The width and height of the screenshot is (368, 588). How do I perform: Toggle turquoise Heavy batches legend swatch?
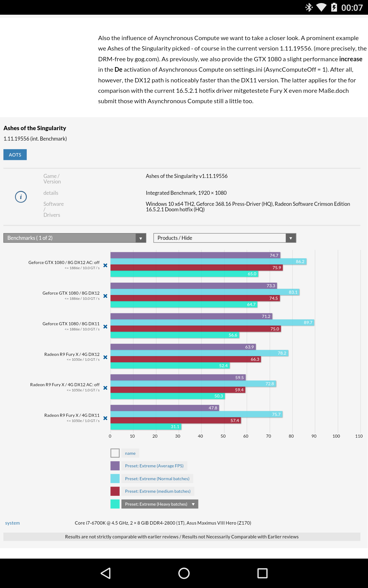click(x=115, y=504)
